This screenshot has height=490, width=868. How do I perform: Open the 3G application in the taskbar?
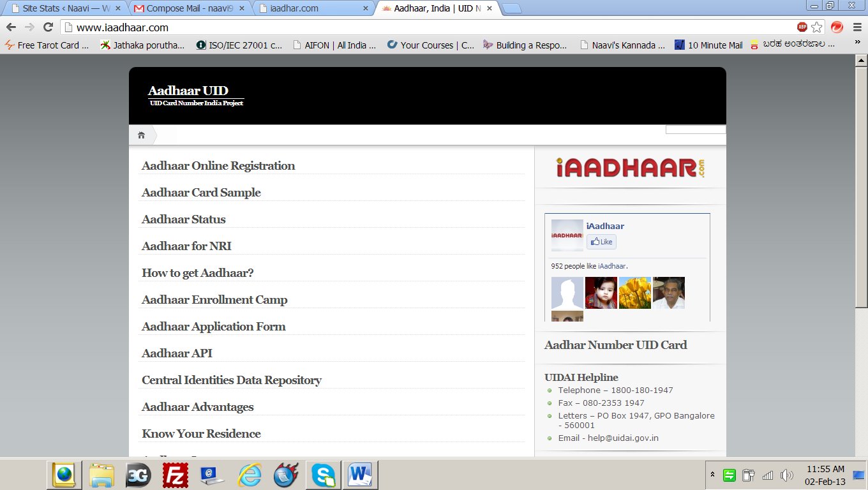click(138, 475)
